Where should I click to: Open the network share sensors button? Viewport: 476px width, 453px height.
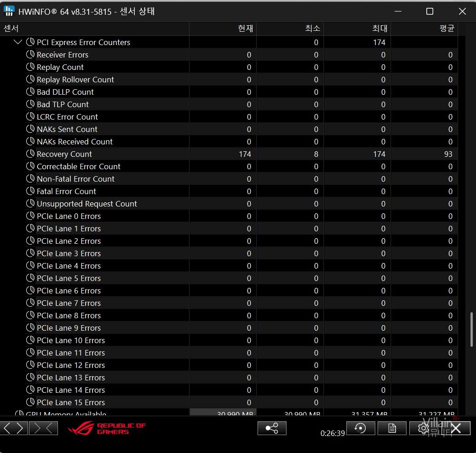pyautogui.click(x=271, y=428)
